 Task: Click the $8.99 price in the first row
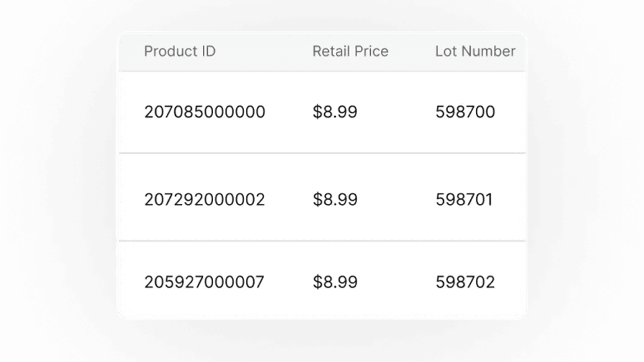pos(335,112)
